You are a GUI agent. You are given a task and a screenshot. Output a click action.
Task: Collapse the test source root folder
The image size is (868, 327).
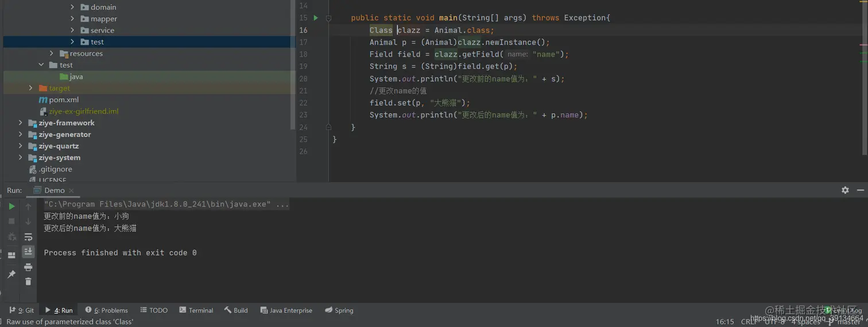[x=41, y=65]
